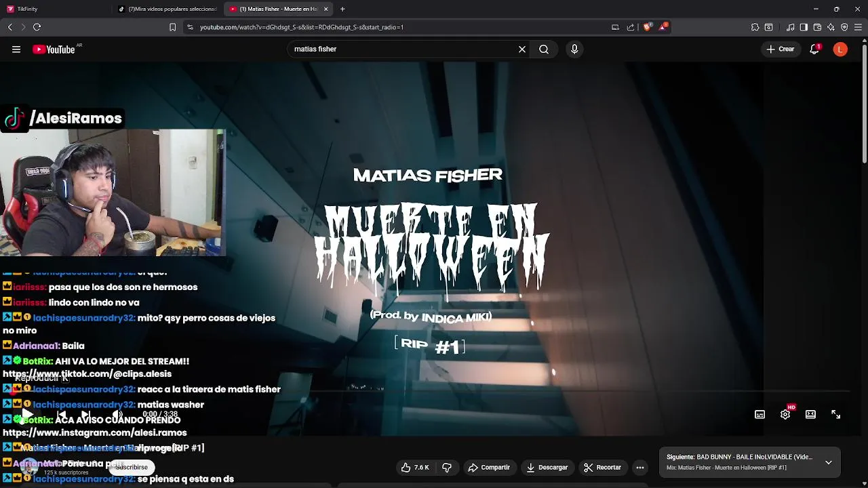Dislike the video
Image resolution: width=868 pixels, height=488 pixels.
[447, 468]
